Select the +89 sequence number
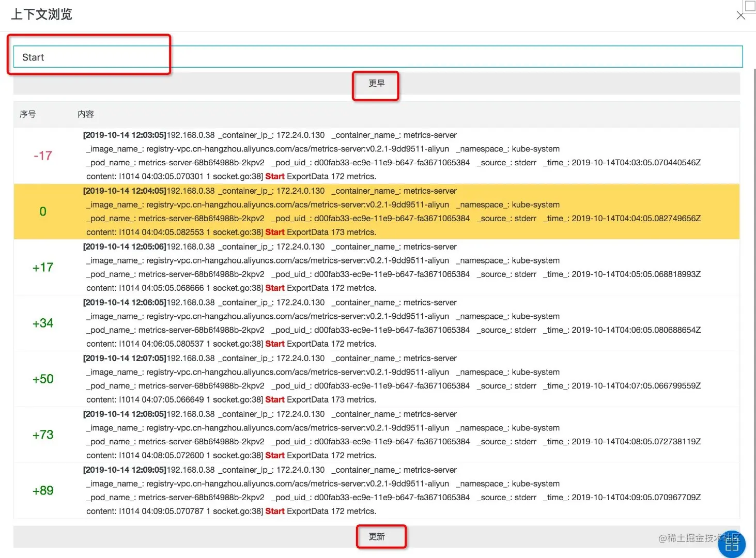 click(43, 490)
